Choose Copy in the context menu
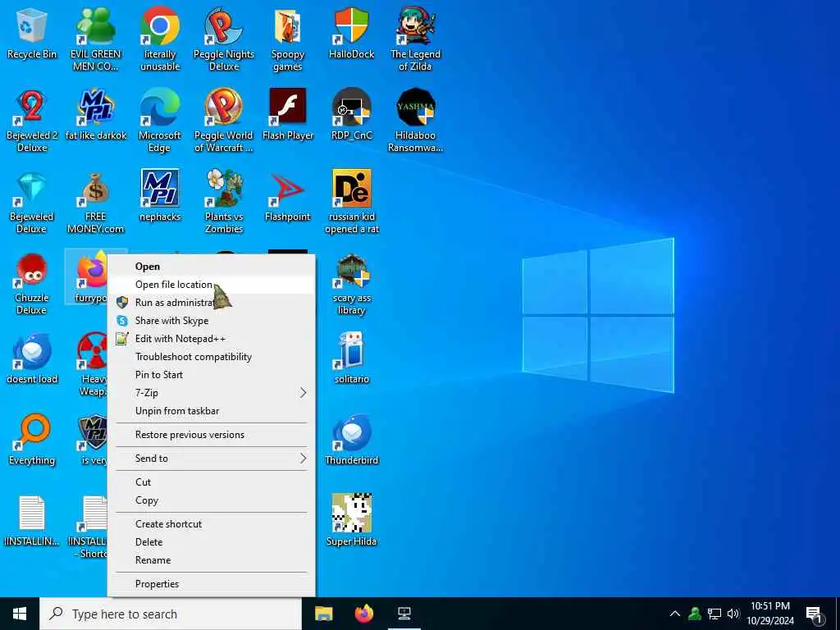The height and width of the screenshot is (630, 840). 211,500
